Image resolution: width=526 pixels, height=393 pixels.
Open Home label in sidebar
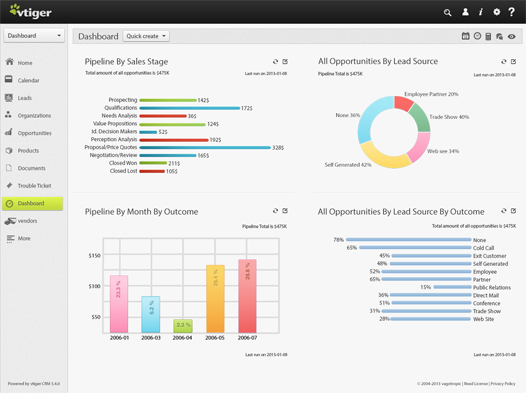[x=25, y=63]
